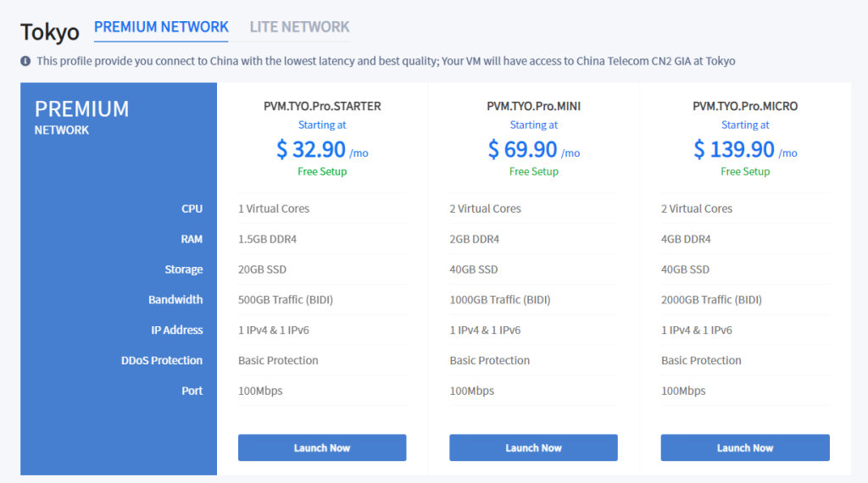Select the 2000GB Traffic (BIDI) entry
Viewport: 868px width, 483px height.
click(x=711, y=299)
